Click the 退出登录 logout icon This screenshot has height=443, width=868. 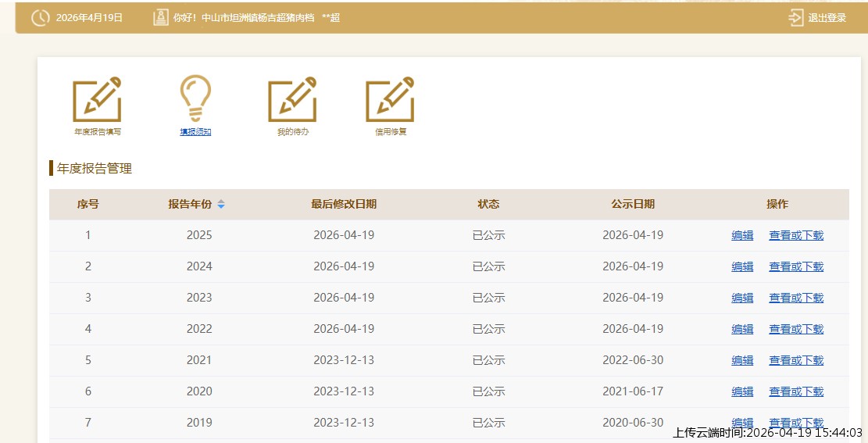point(796,18)
